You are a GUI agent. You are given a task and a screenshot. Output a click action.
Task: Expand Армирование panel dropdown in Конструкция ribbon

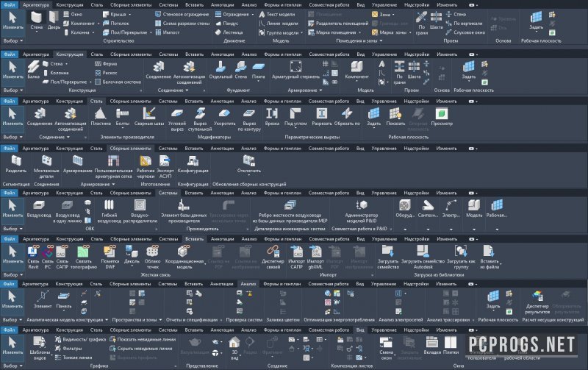[320, 90]
